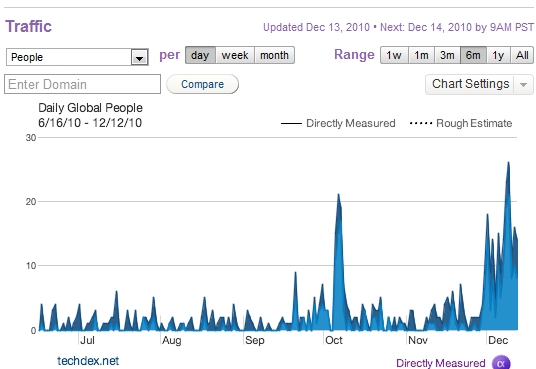
Task: Click the Directly Measured legend entry
Action: (338, 123)
